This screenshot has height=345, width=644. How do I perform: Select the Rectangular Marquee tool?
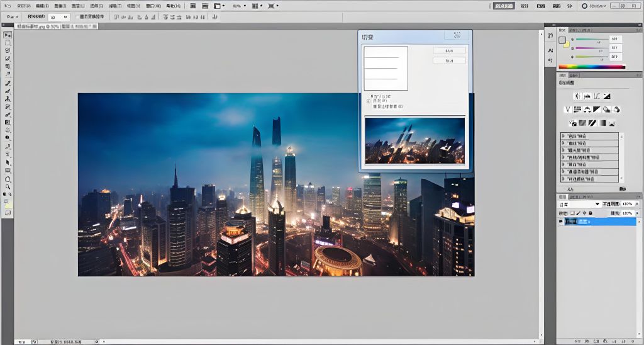click(x=8, y=43)
